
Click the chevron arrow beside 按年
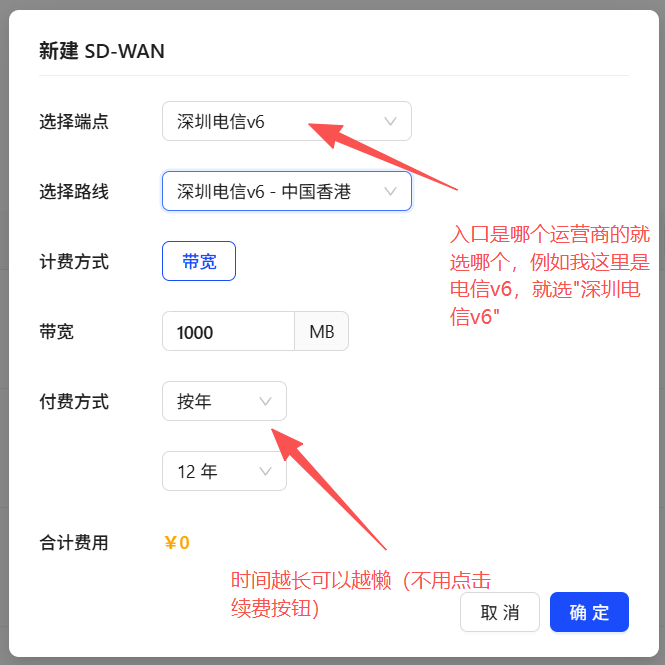tap(265, 401)
